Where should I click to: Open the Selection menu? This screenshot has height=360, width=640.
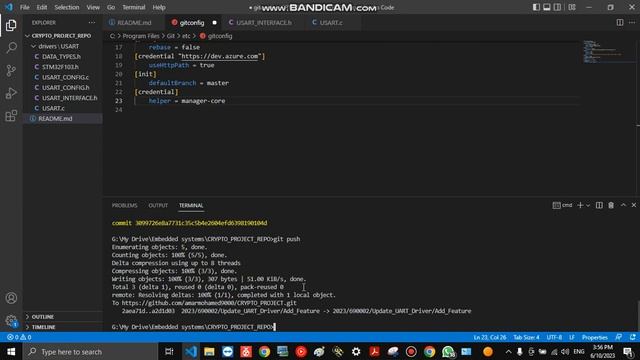[x=67, y=7]
